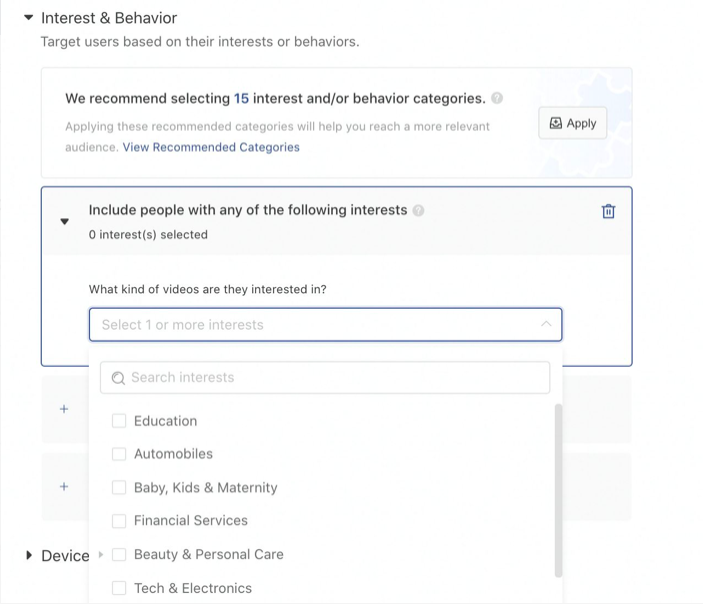Apply the recommended categories
Image resolution: width=703 pixels, height=604 pixels.
pos(572,124)
